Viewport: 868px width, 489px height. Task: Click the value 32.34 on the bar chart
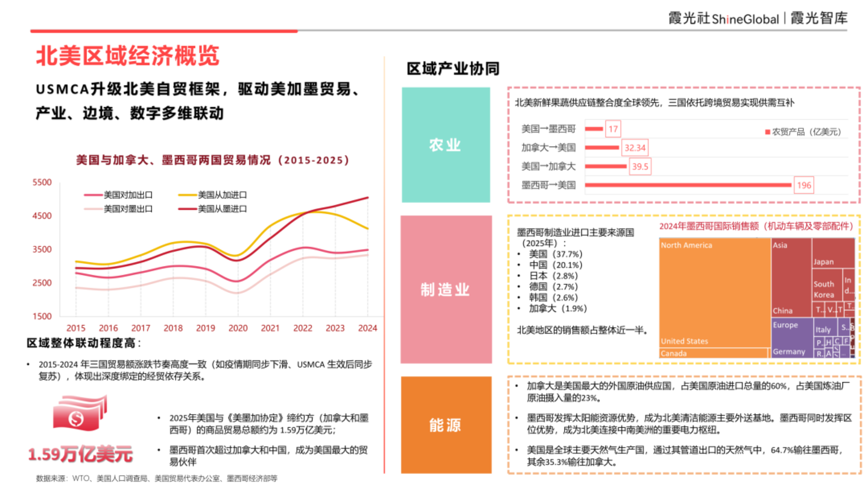coord(635,147)
